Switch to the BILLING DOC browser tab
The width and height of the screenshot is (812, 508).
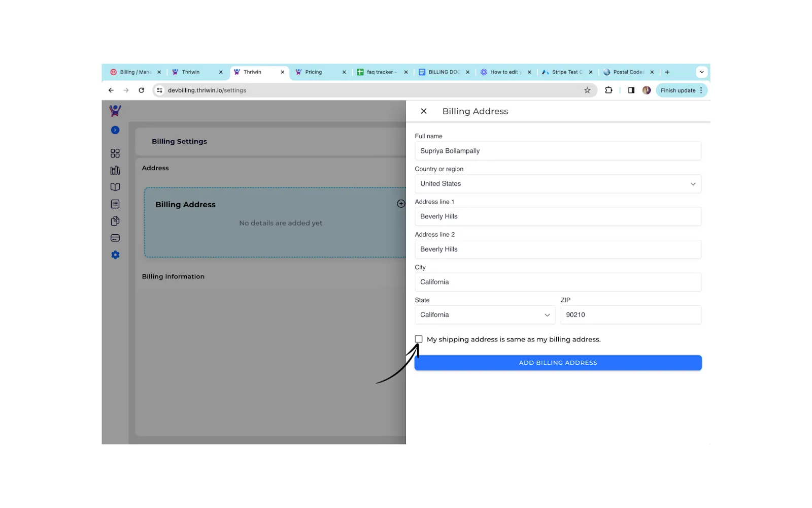pos(444,72)
